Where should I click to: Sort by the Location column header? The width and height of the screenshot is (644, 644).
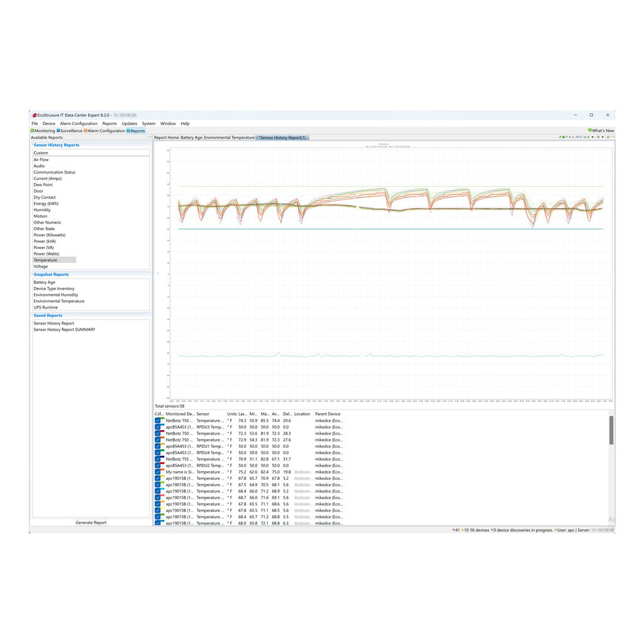click(x=302, y=414)
